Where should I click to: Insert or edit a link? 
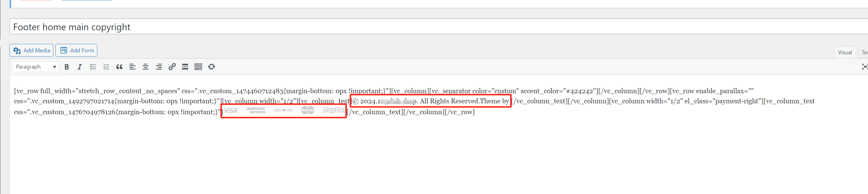point(172,67)
